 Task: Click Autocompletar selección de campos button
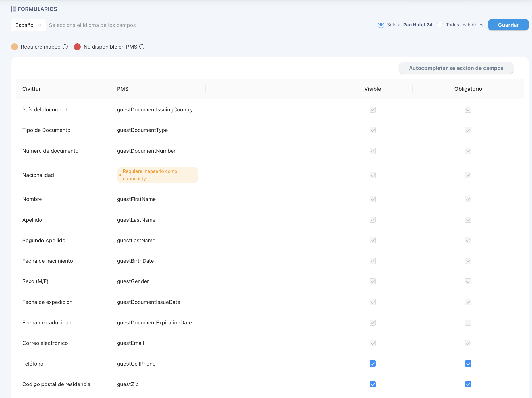tap(456, 68)
